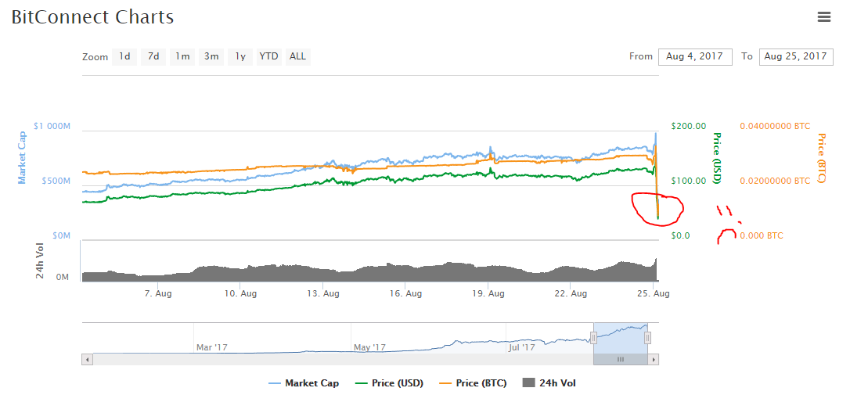Set zoom to 7d

pos(153,56)
